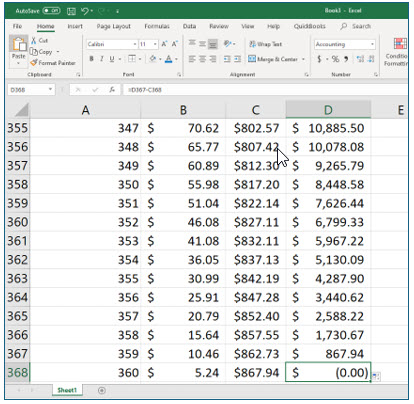Click column D header
The width and height of the screenshot is (414, 404).
pos(328,110)
